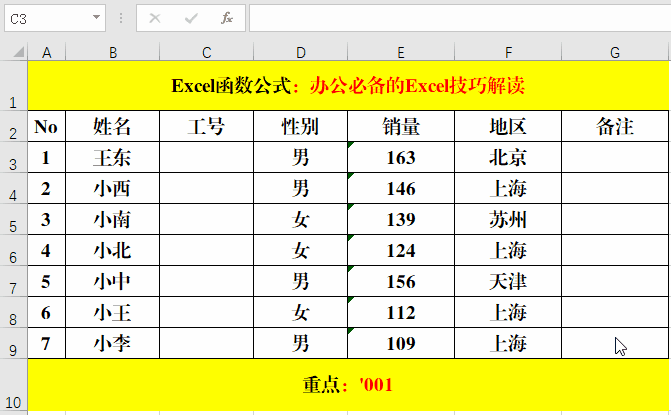Click the 工号 header cell

(x=207, y=126)
